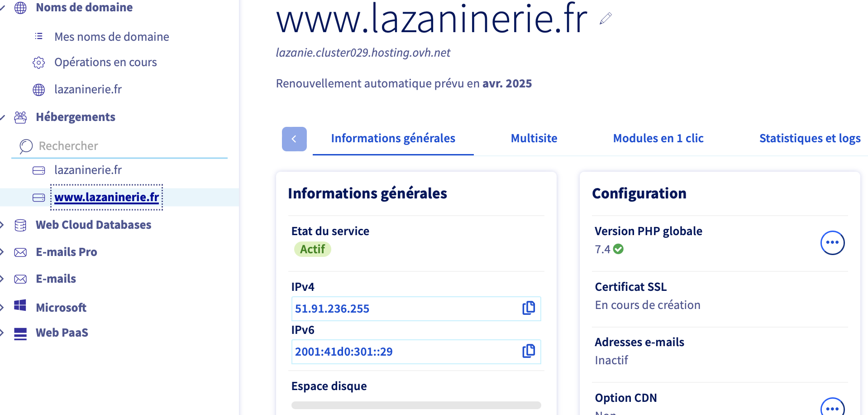
Task: Open the Statistiques et logs tab
Action: [x=810, y=139]
